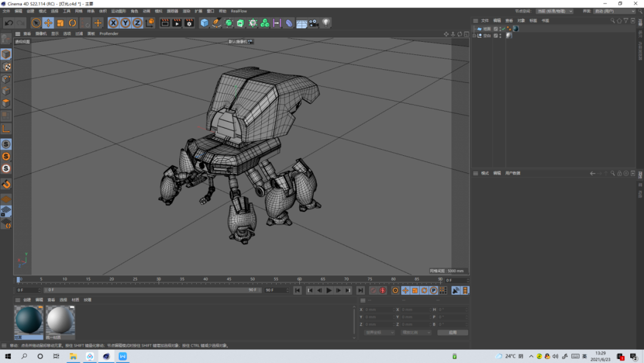Open viewport hamburger menu
Screen dimensions: 644x363
(x=18, y=33)
